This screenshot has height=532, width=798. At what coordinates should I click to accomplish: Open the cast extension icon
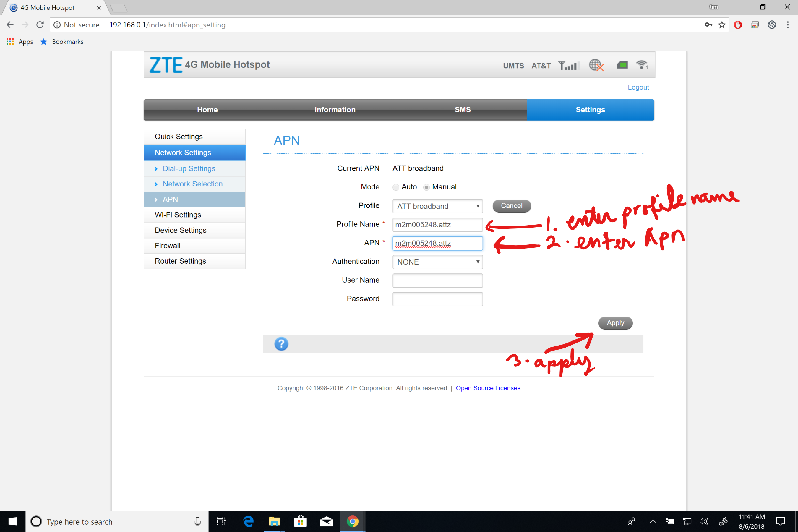[755, 25]
